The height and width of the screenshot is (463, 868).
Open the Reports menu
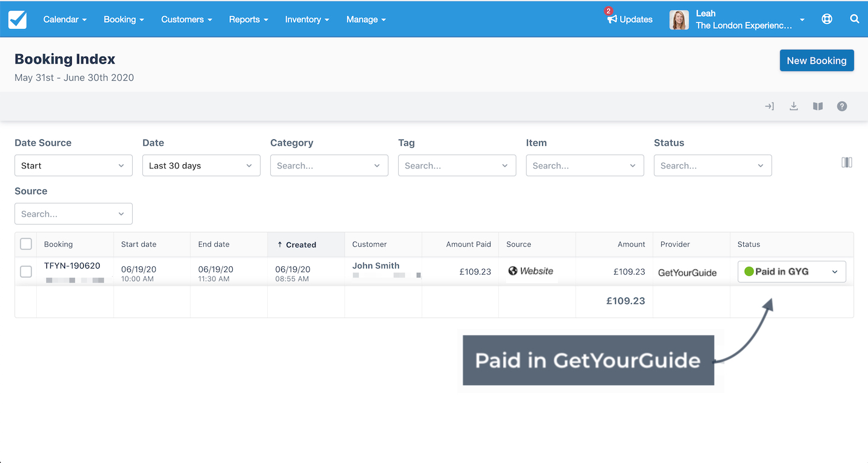pyautogui.click(x=249, y=19)
